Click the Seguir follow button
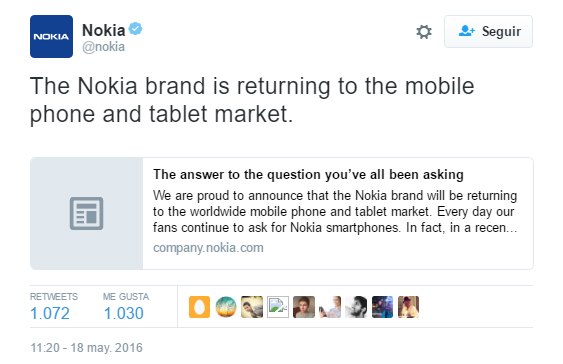This screenshot has width=563, height=364. click(488, 31)
